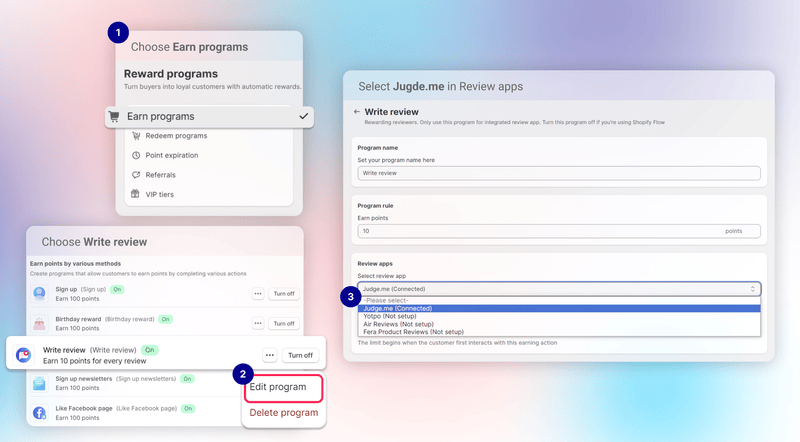The height and width of the screenshot is (442, 800).
Task: Open the Birthday reward three-dot menu
Action: [x=258, y=323]
